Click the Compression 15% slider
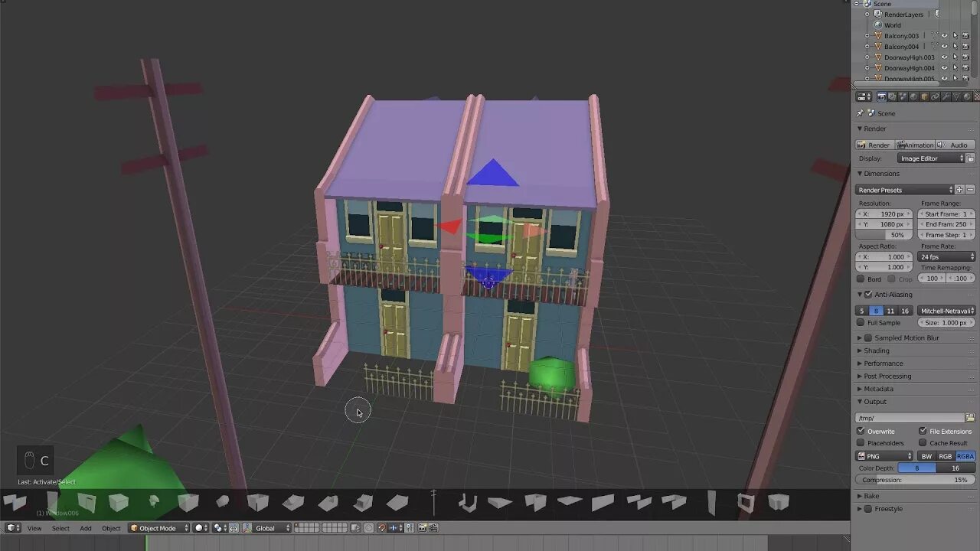The height and width of the screenshot is (551, 980). click(x=916, y=480)
